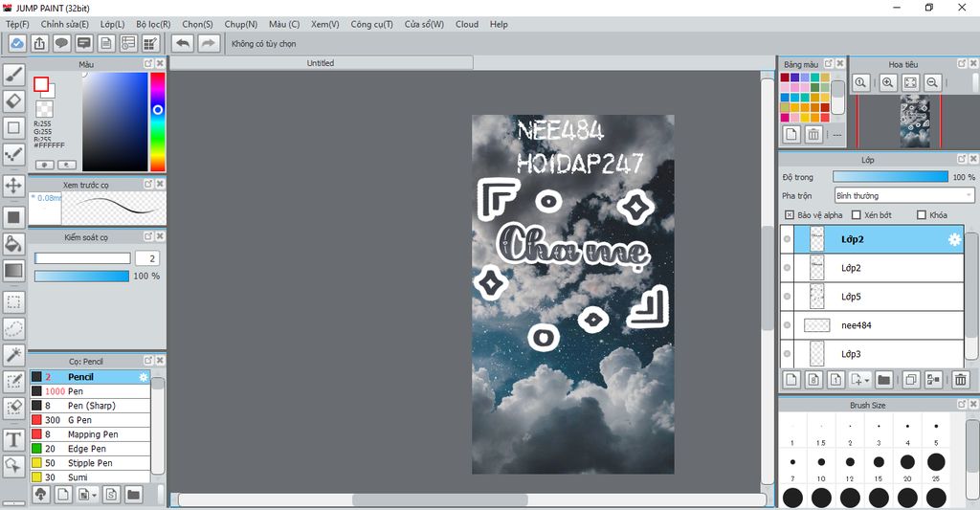Select the transparent color swatch

[44, 109]
